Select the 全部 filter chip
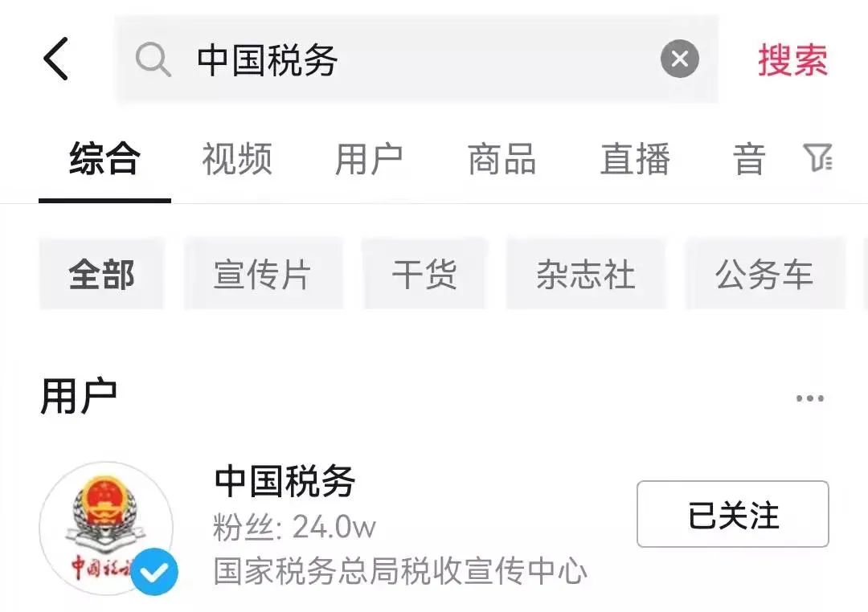 [x=101, y=274]
